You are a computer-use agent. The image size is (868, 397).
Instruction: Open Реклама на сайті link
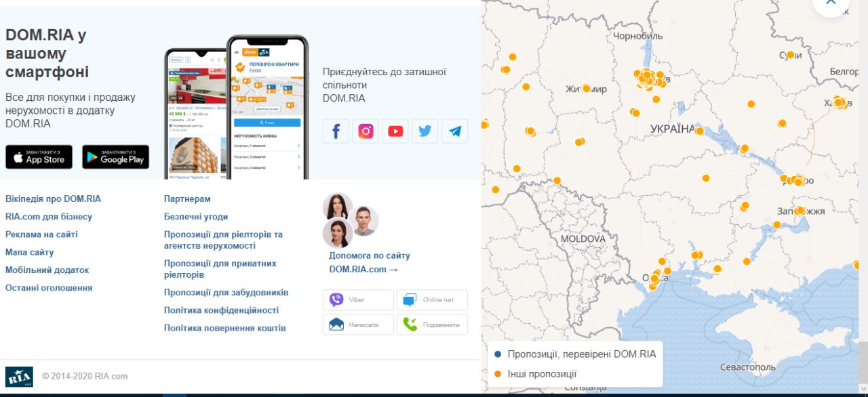point(41,234)
